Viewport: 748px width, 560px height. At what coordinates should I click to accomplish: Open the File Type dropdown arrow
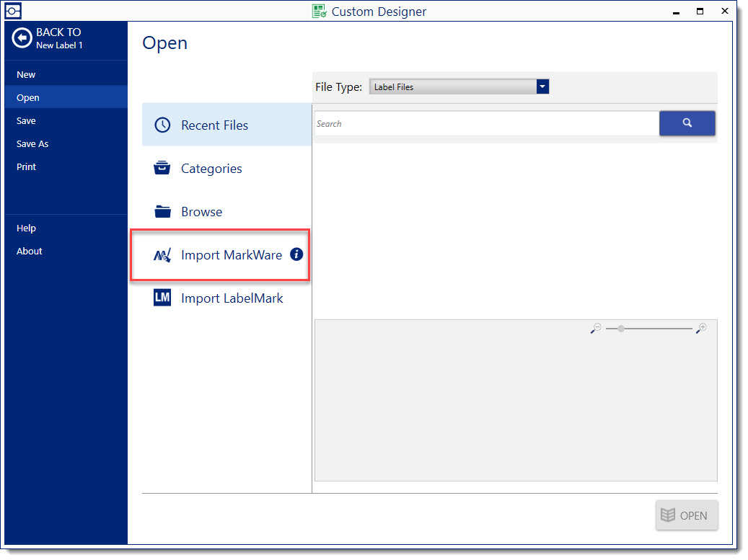click(542, 87)
